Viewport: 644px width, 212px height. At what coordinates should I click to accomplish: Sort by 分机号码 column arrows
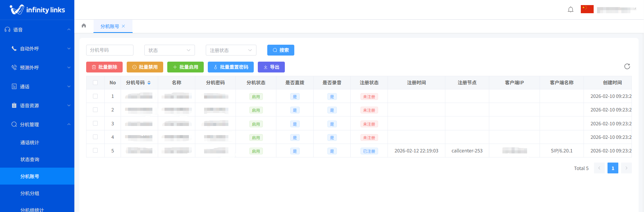[149, 83]
